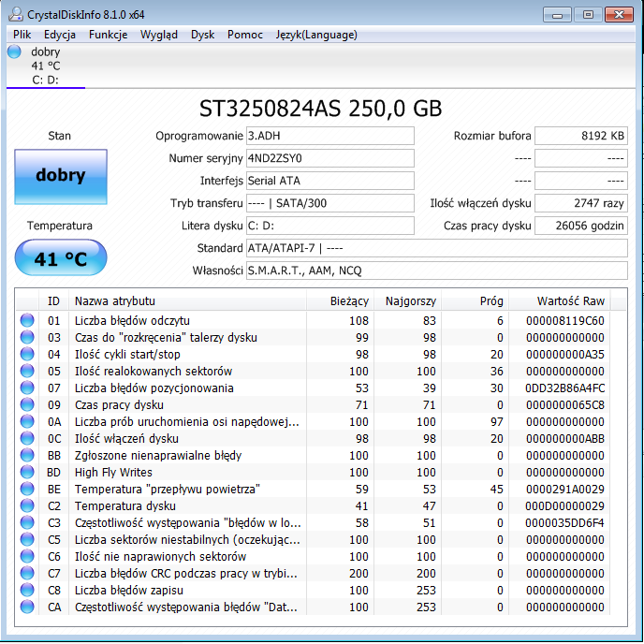Open the Dysk menu
Viewport: 644px width, 644px height.
click(202, 35)
